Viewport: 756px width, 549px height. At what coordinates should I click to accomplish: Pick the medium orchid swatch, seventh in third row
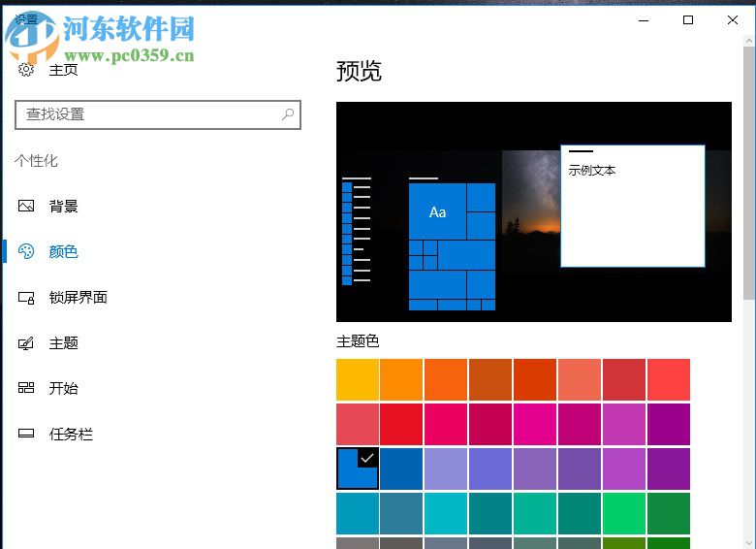pyautogui.click(x=624, y=468)
